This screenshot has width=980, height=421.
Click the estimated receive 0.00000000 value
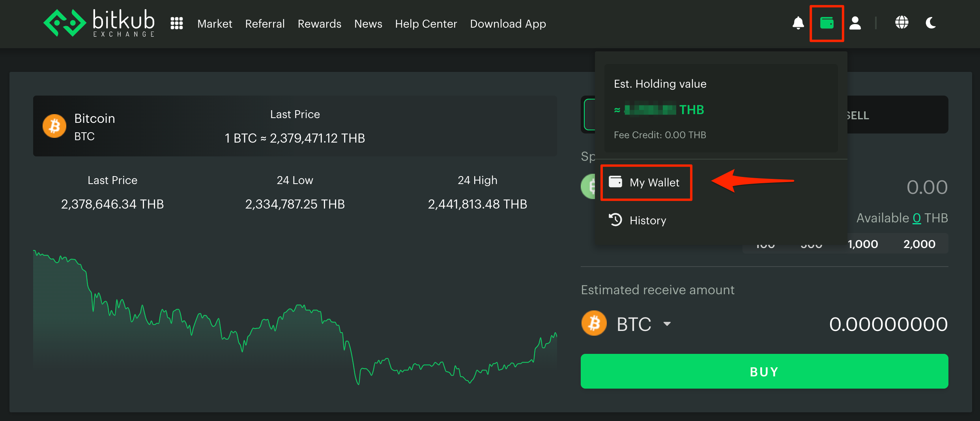pos(888,324)
